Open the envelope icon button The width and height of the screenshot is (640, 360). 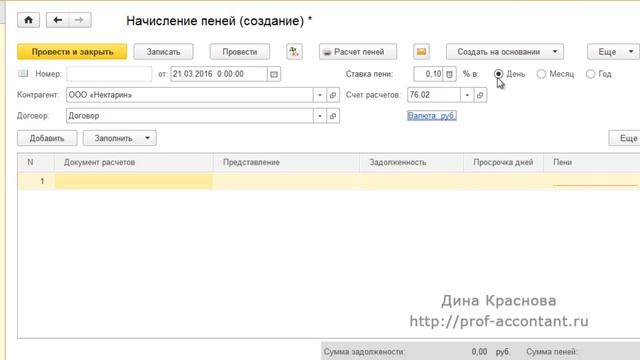(421, 52)
